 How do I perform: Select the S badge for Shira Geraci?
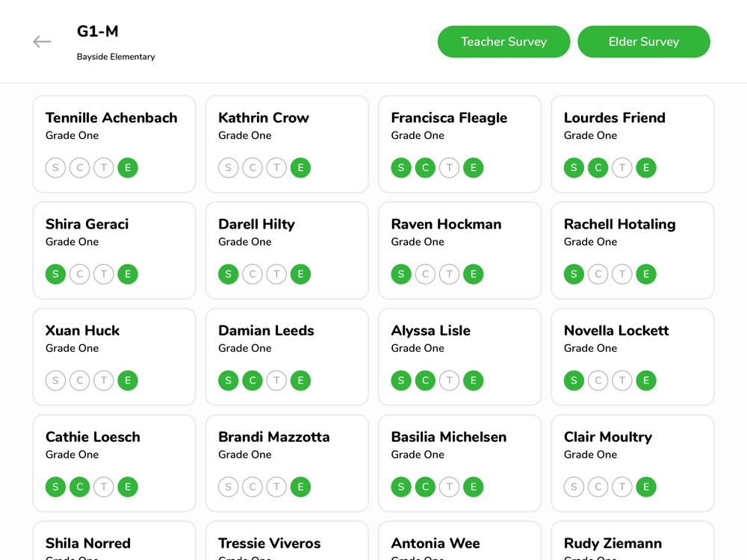tap(56, 274)
